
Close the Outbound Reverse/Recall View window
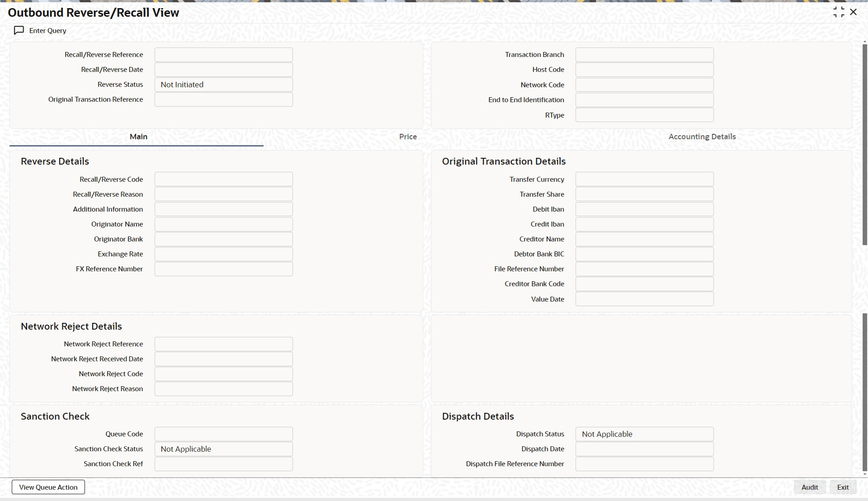(854, 12)
